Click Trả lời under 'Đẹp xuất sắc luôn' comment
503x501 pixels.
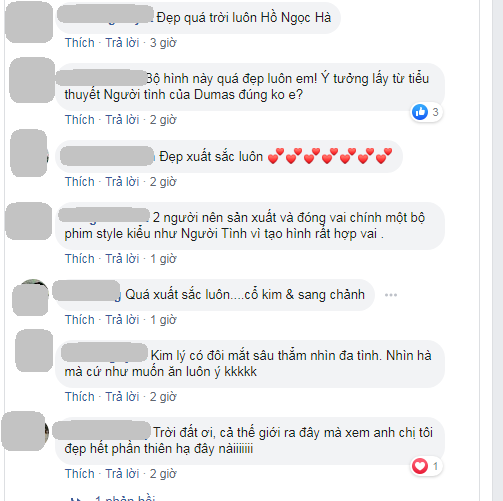point(122,182)
